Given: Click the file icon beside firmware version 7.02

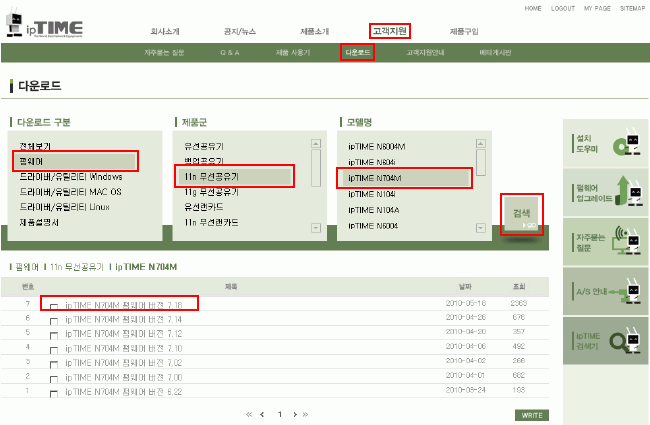Looking at the screenshot, I should pyautogui.click(x=53, y=364).
